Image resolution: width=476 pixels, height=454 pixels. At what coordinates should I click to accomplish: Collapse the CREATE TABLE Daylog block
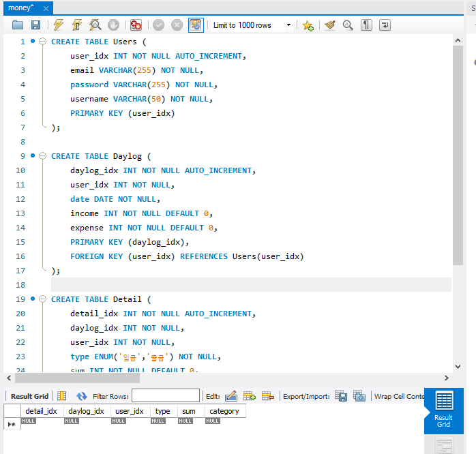[42, 156]
